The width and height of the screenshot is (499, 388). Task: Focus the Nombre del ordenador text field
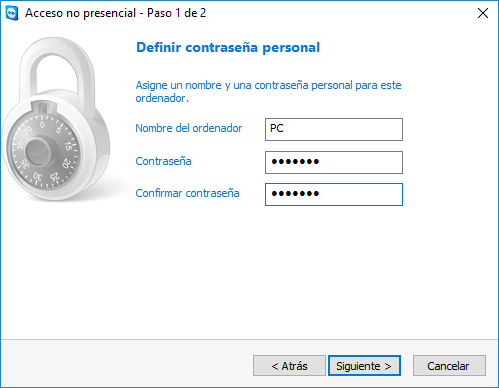(x=334, y=129)
